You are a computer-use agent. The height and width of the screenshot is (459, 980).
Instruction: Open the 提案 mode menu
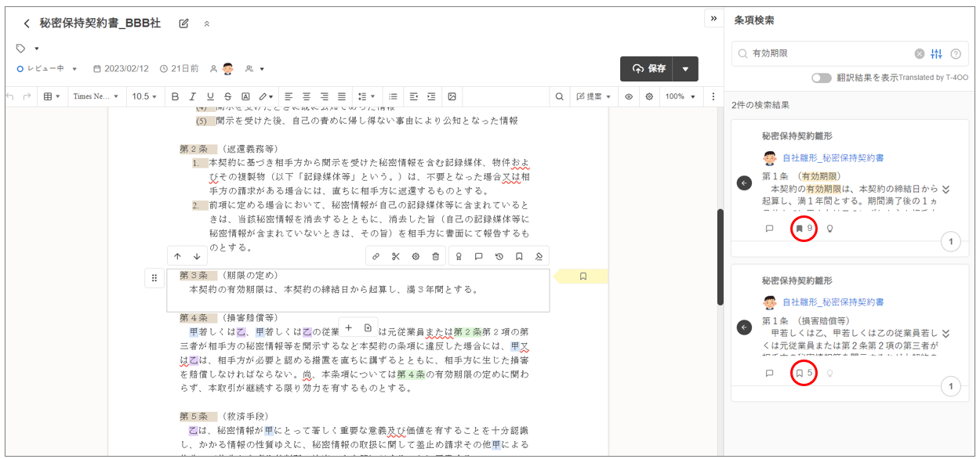(x=594, y=96)
